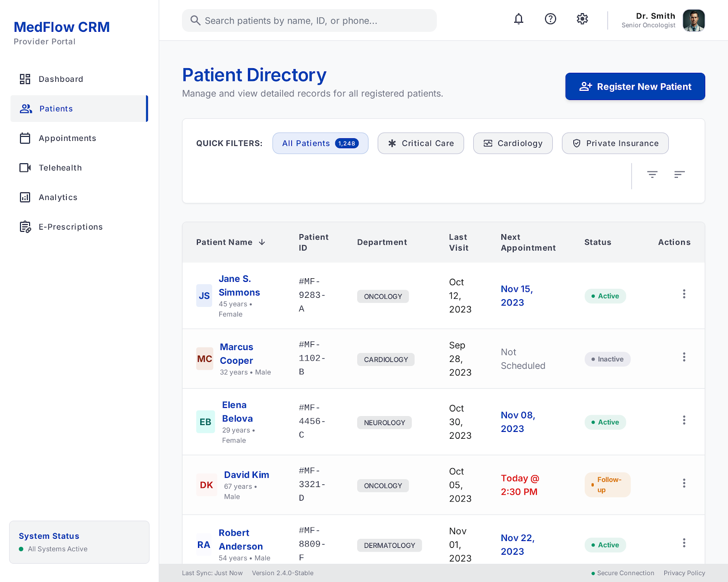Image resolution: width=728 pixels, height=582 pixels.
Task: Click the JS avatar initials
Action: (x=204, y=296)
